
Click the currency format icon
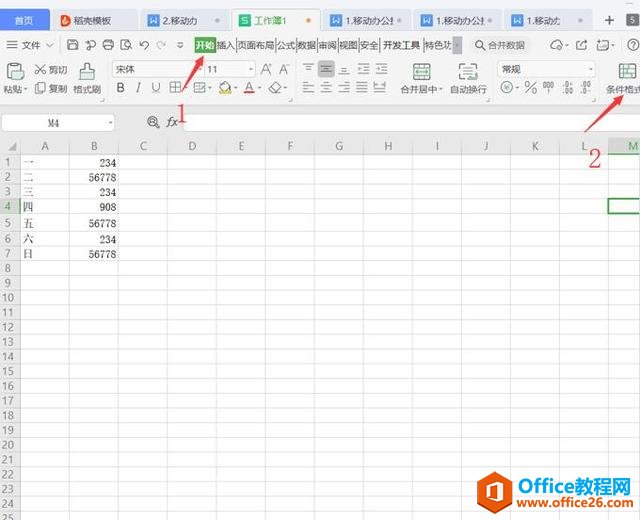coord(507,87)
